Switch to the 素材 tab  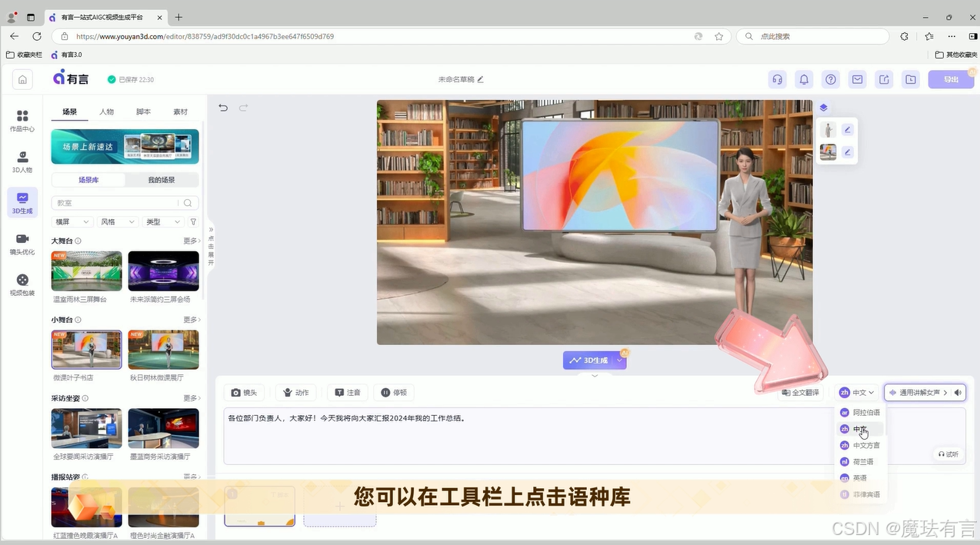pyautogui.click(x=181, y=112)
